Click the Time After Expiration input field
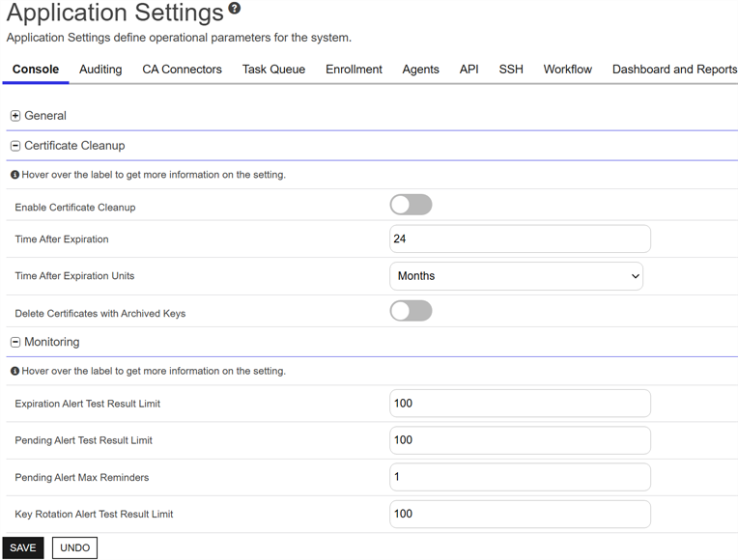The height and width of the screenshot is (560, 738). click(x=520, y=239)
